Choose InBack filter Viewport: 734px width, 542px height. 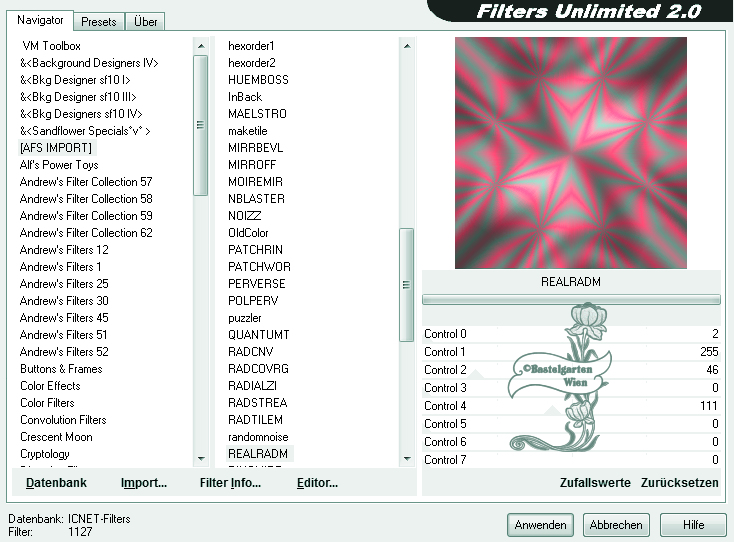[245, 97]
